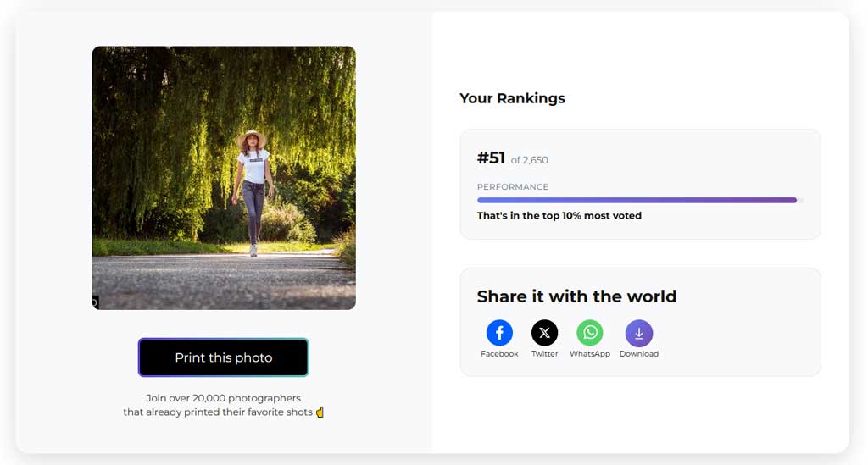Click the PERFORMANCE label
Image resolution: width=868 pixels, height=465 pixels.
512,187
